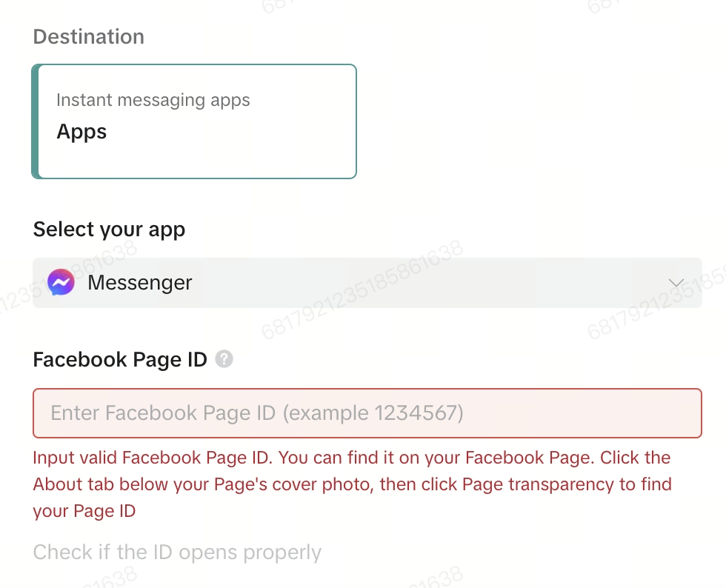
Task: Click the Apps title in the destination card
Action: tap(81, 132)
